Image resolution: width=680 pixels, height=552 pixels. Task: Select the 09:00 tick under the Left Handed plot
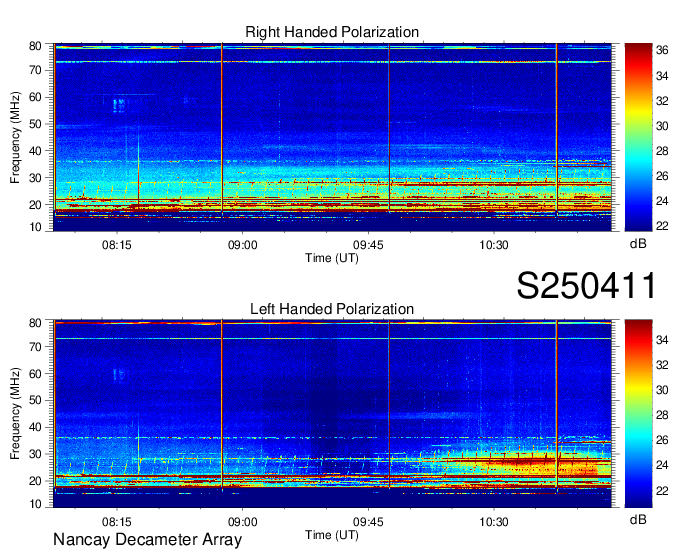pos(242,521)
